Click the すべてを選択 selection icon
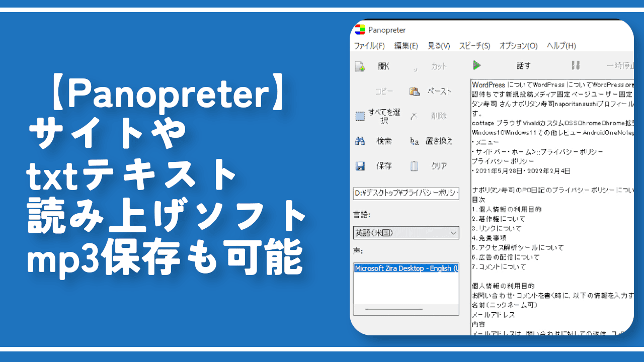Image resolution: width=644 pixels, height=362 pixels. (x=360, y=116)
